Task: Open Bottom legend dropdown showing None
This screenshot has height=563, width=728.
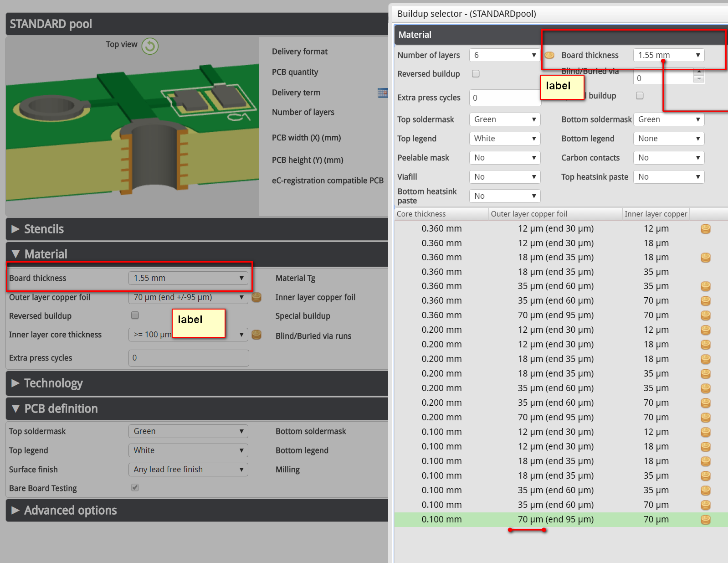Action: coord(669,139)
